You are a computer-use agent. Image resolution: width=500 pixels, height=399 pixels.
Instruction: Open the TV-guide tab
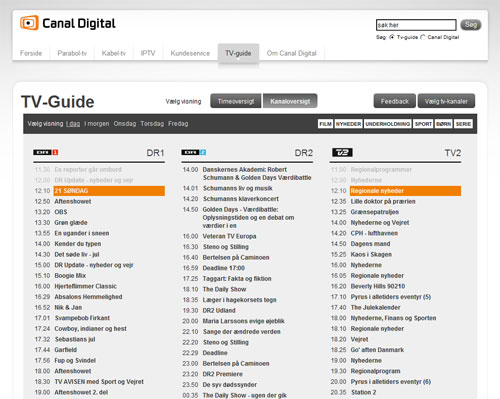(x=238, y=53)
